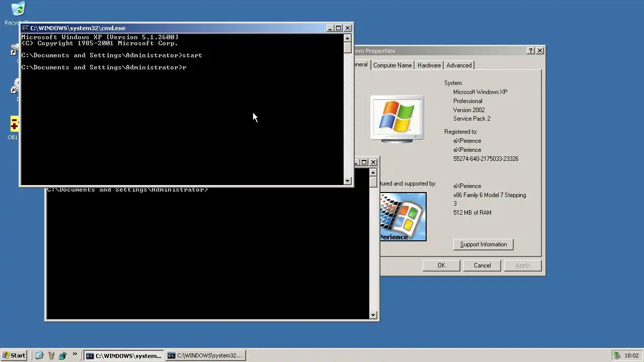Screen dimensions: 644x362
Task: Maximize the front cmd.exe window
Action: (338, 28)
